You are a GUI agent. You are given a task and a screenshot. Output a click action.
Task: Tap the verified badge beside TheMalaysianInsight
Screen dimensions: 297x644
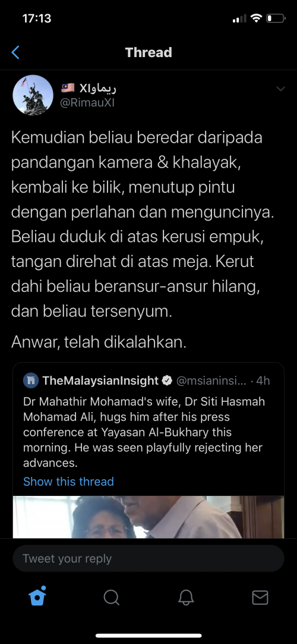[x=166, y=381]
